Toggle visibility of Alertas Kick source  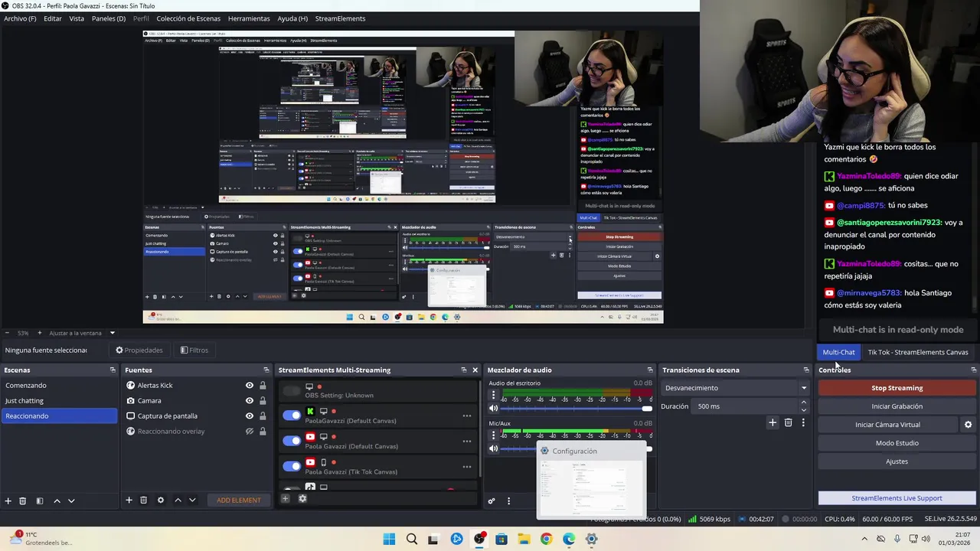(249, 386)
